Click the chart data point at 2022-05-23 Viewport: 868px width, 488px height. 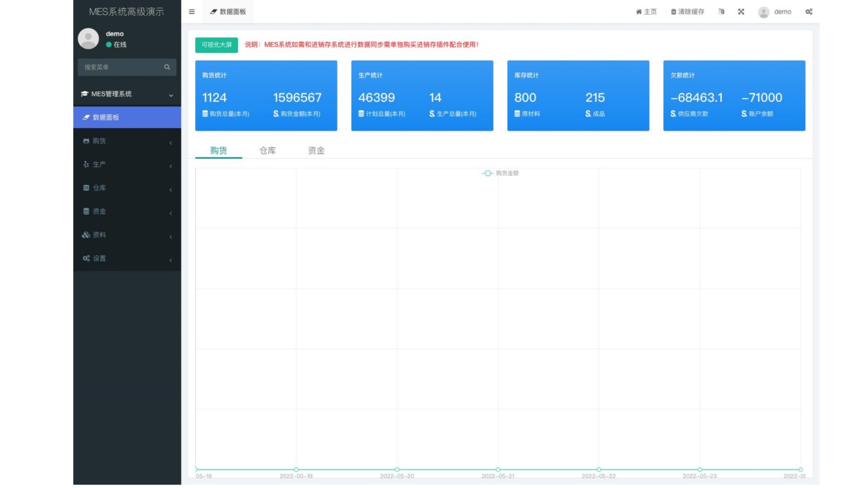coord(700,470)
